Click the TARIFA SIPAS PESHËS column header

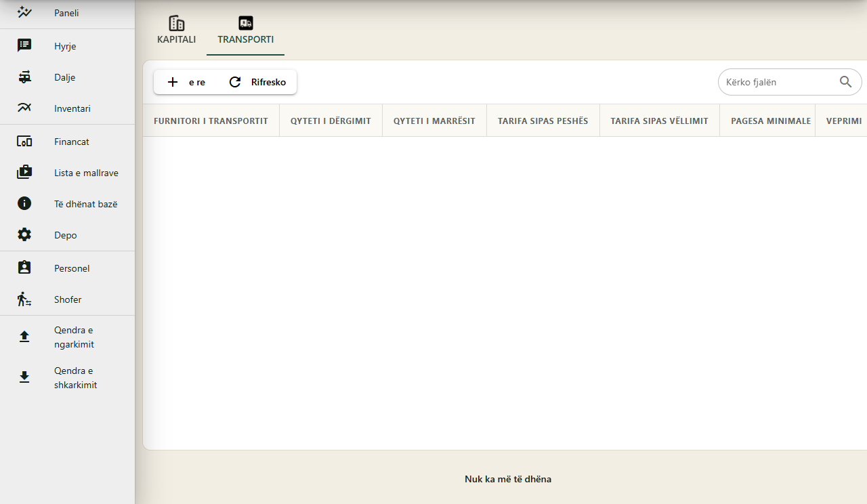(543, 121)
